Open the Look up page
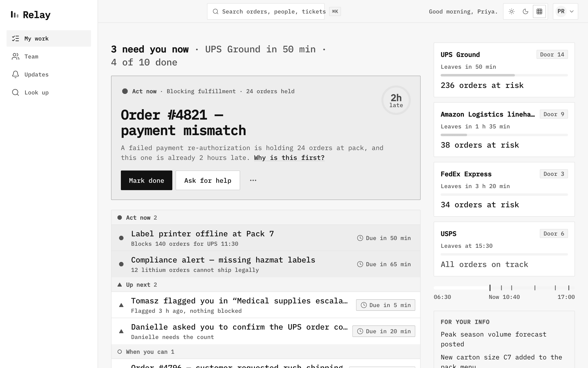 click(x=49, y=92)
